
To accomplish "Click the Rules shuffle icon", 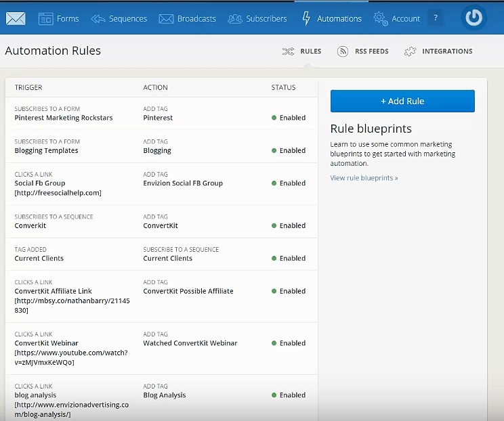I will [289, 51].
